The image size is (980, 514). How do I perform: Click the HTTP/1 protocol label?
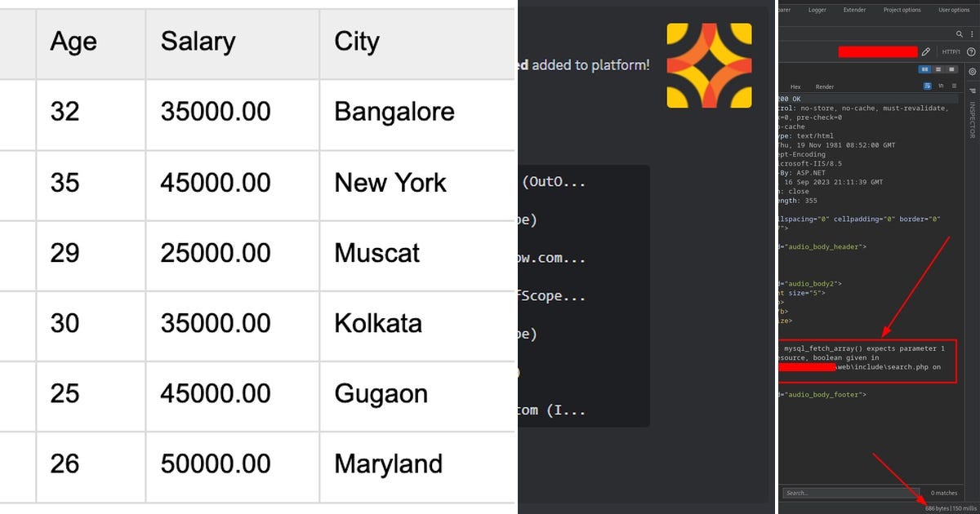(x=951, y=51)
